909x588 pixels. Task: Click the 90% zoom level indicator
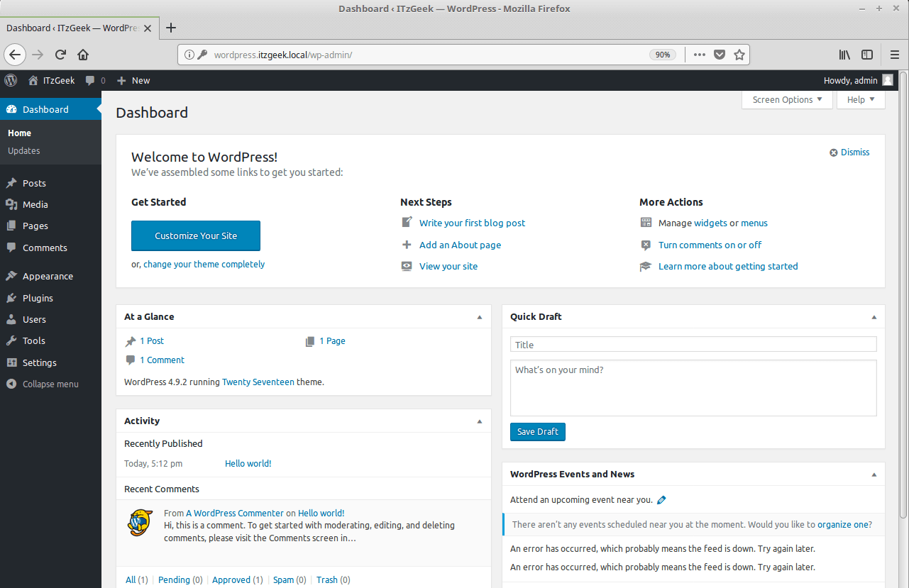(x=663, y=55)
